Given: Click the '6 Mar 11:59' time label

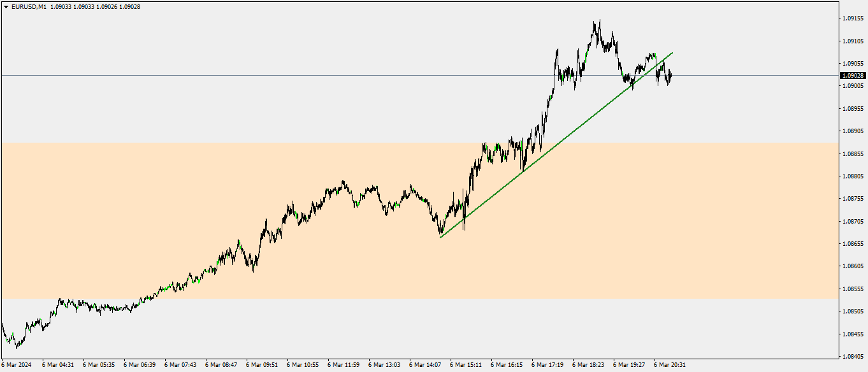Looking at the screenshot, I should coord(344,366).
